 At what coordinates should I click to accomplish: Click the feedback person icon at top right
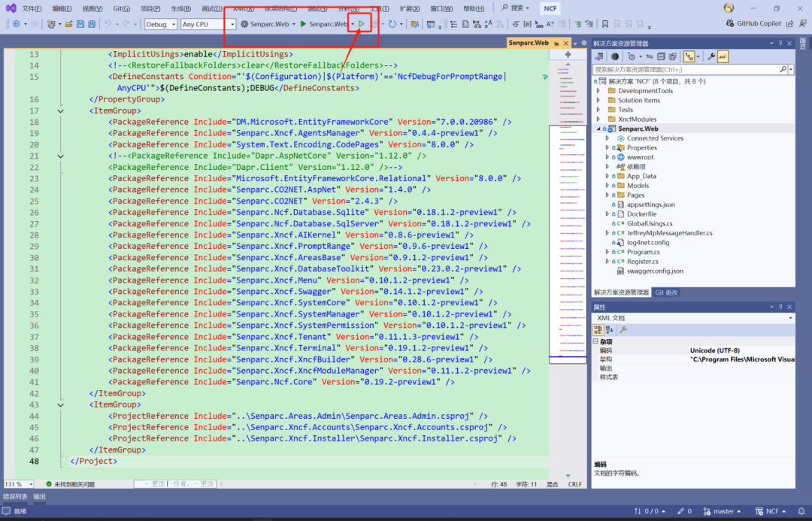[x=803, y=24]
